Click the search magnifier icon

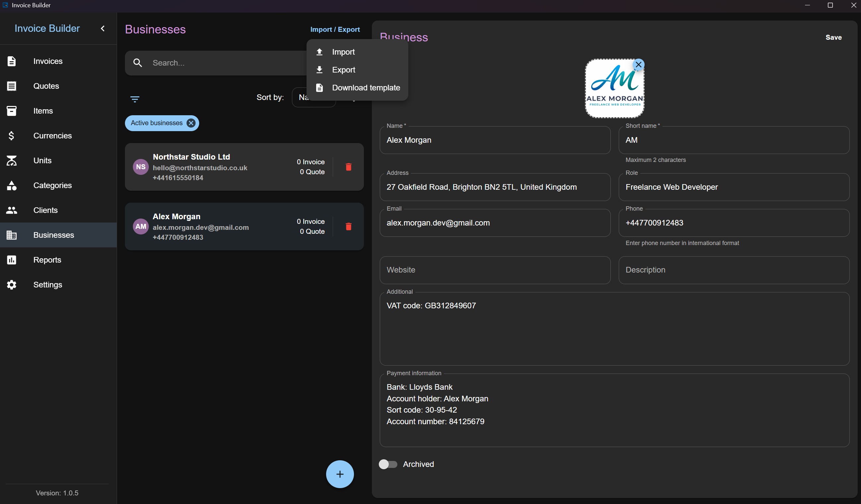point(138,63)
